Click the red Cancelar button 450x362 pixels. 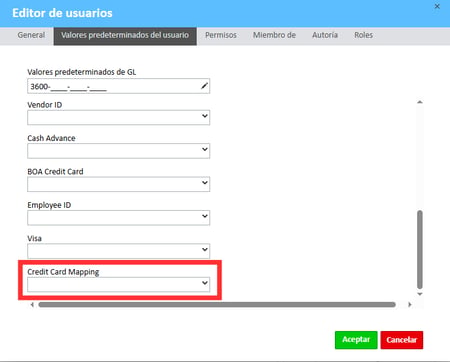pos(402,340)
